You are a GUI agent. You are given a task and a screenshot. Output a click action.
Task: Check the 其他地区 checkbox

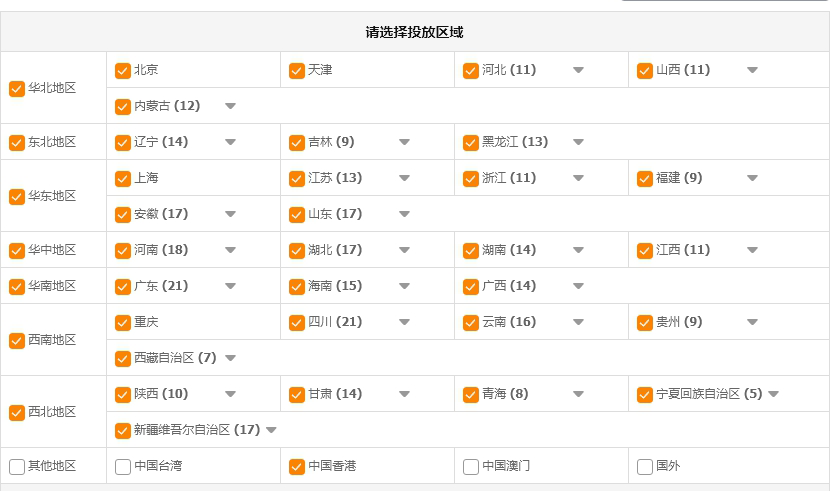coord(17,467)
